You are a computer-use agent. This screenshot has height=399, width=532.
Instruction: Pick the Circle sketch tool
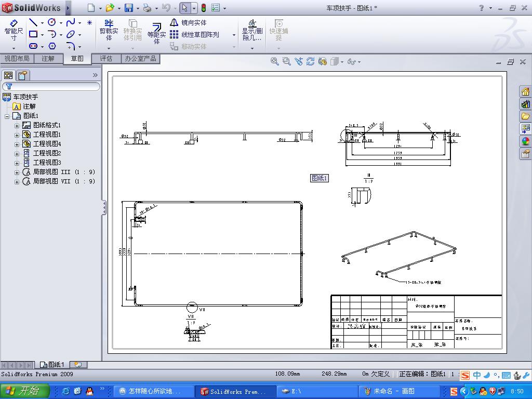[51, 22]
